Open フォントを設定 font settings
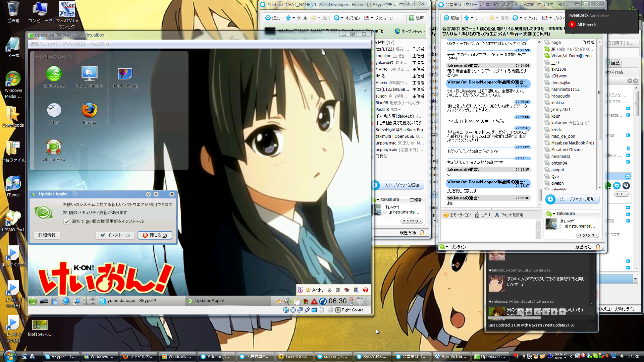644x362 pixels. (509, 215)
